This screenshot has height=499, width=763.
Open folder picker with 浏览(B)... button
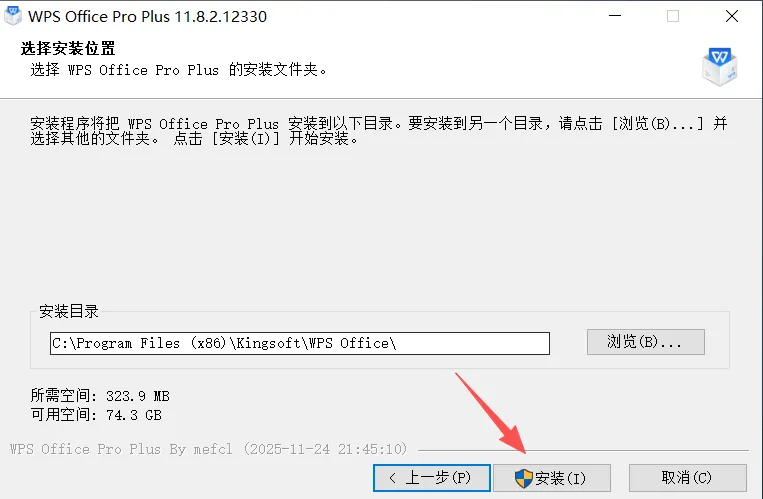point(646,342)
